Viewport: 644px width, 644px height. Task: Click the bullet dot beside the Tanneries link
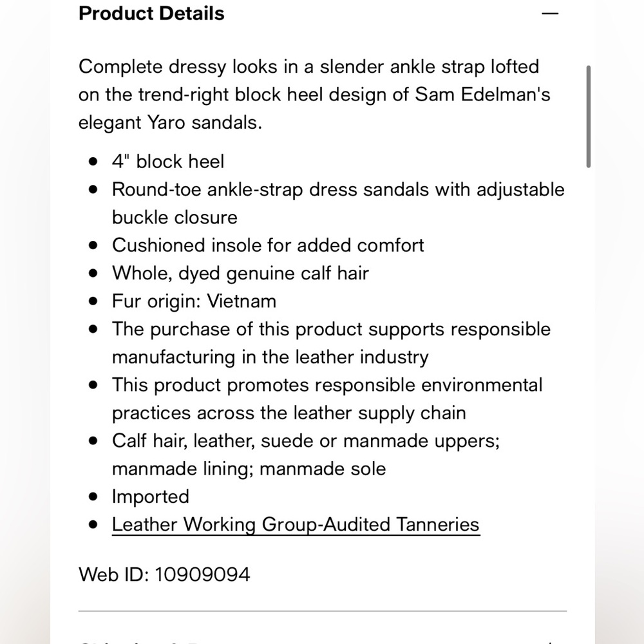[93, 524]
